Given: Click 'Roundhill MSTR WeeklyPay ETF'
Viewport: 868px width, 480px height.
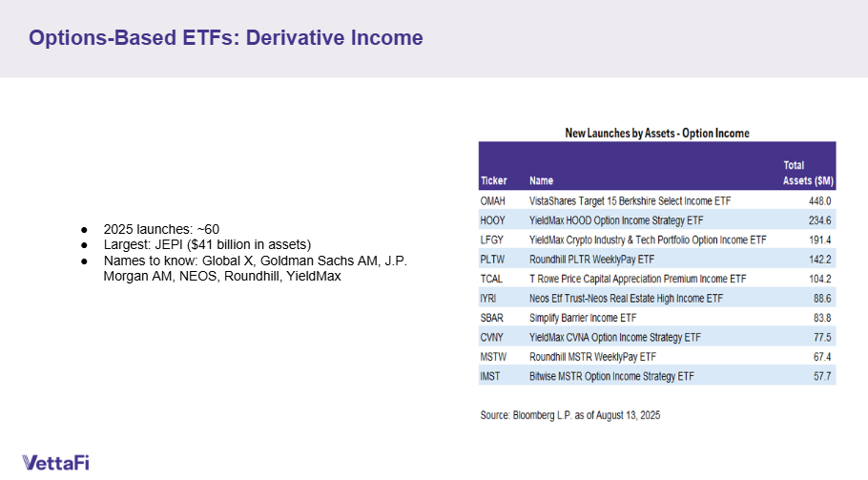Looking at the screenshot, I should click(x=593, y=357).
